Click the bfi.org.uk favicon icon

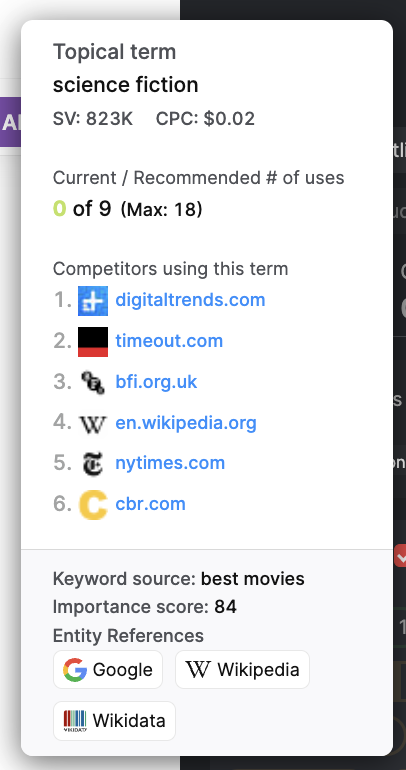click(x=93, y=382)
